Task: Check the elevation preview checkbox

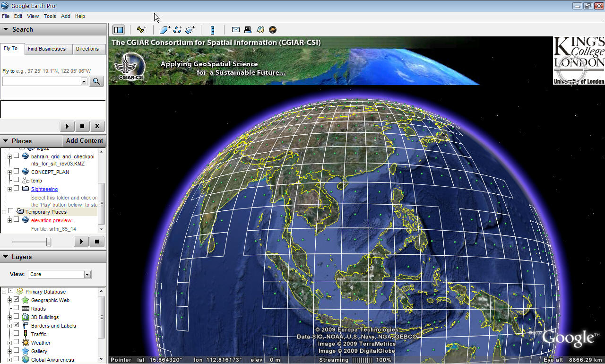Action: (17, 220)
